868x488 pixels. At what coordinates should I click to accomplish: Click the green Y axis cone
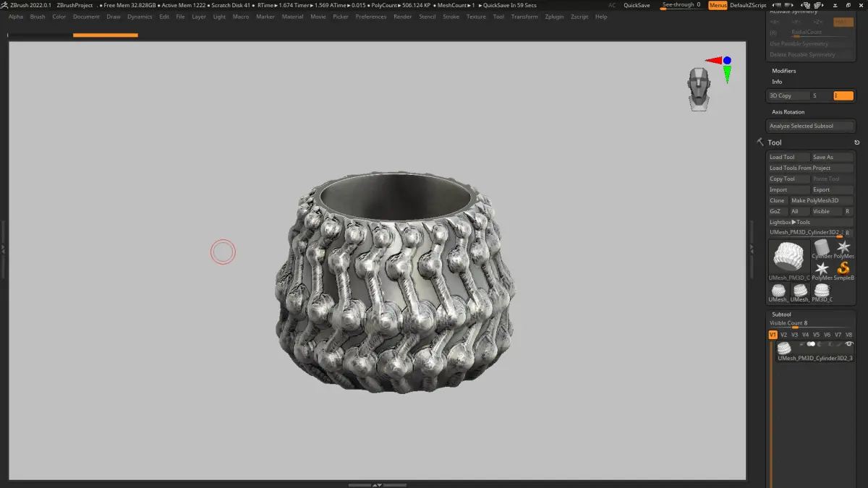[x=727, y=74]
